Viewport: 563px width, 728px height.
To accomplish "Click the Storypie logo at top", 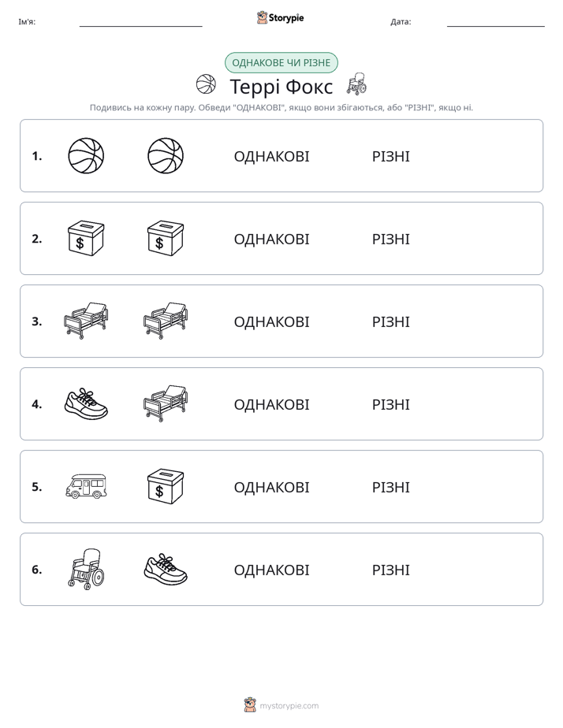I will [x=280, y=17].
